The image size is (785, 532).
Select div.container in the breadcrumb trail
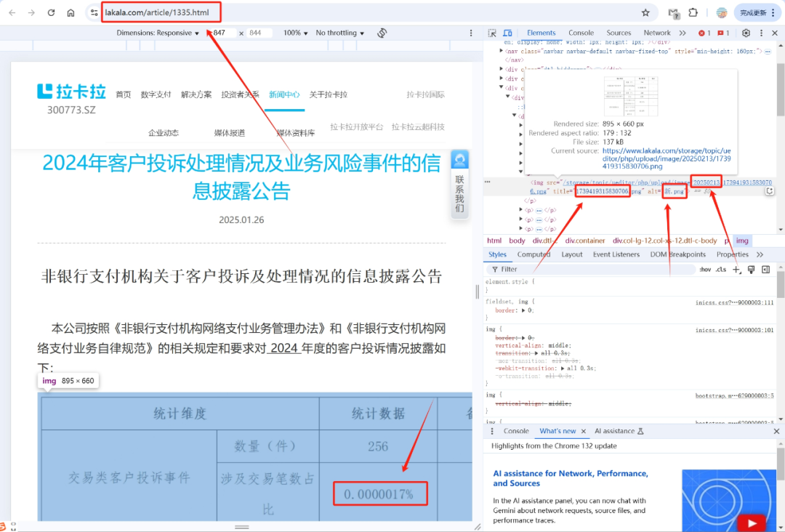[x=584, y=241]
